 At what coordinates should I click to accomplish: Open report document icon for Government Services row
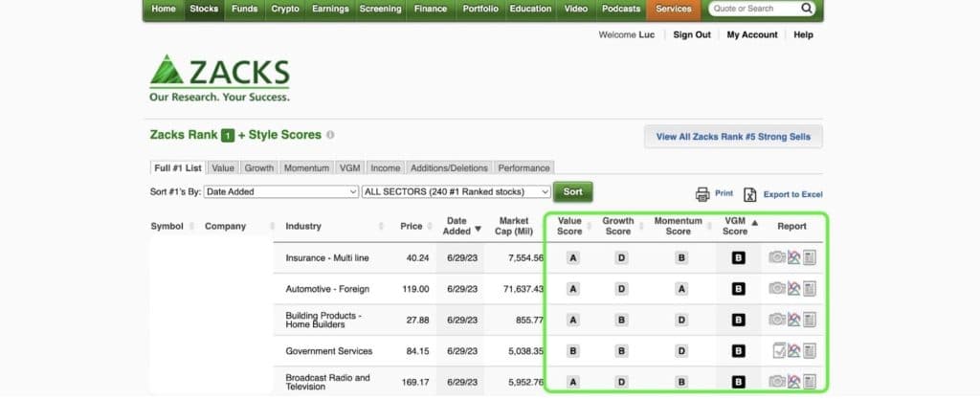coord(810,350)
